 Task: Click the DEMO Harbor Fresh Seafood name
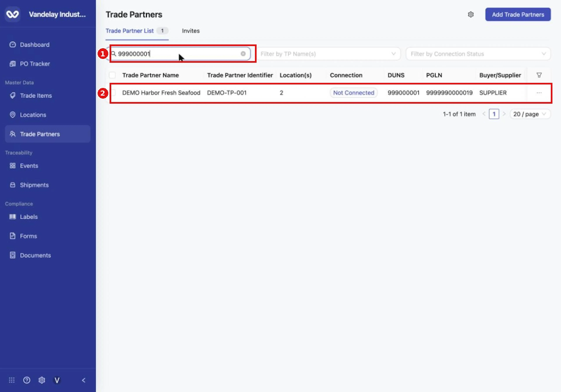161,93
